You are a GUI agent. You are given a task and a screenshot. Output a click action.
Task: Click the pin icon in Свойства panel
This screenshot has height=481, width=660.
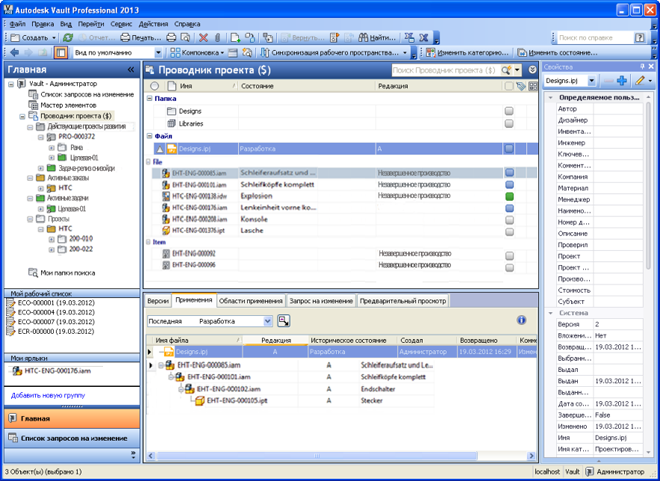642,66
